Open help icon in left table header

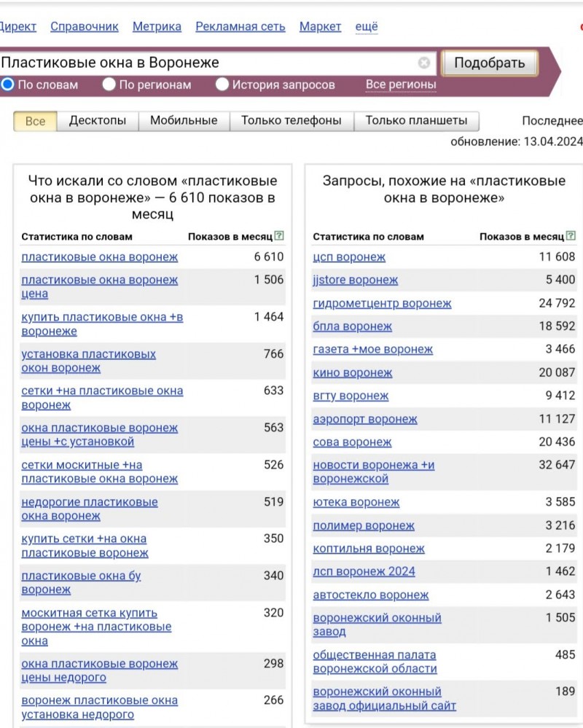(278, 236)
